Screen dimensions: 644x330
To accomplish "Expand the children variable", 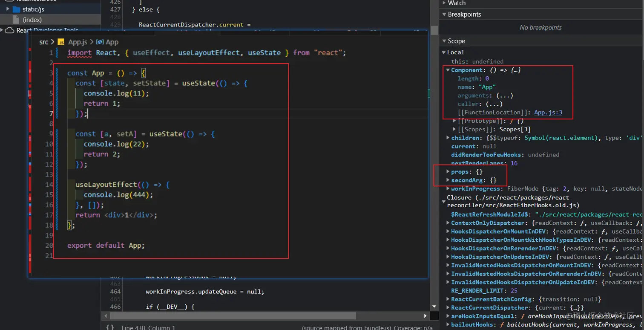I will tap(448, 138).
